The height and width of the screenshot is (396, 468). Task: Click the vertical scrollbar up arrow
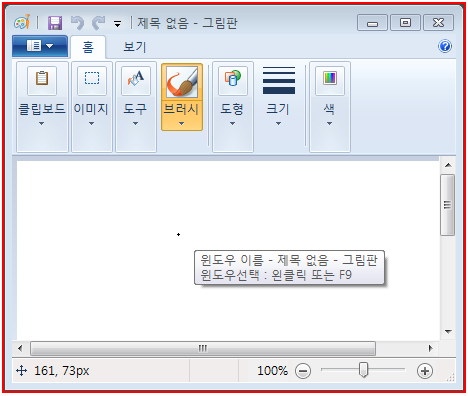click(x=448, y=165)
